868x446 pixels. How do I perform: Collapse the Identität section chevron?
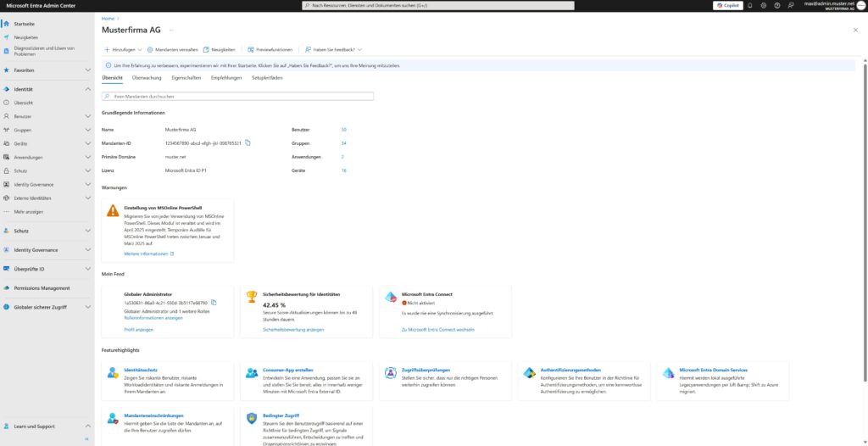point(87,89)
